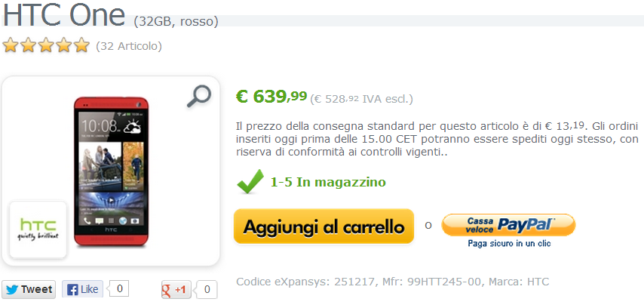Pay with Cassa veloce PayPal button
Image resolution: width=644 pixels, height=302 pixels.
tap(508, 225)
